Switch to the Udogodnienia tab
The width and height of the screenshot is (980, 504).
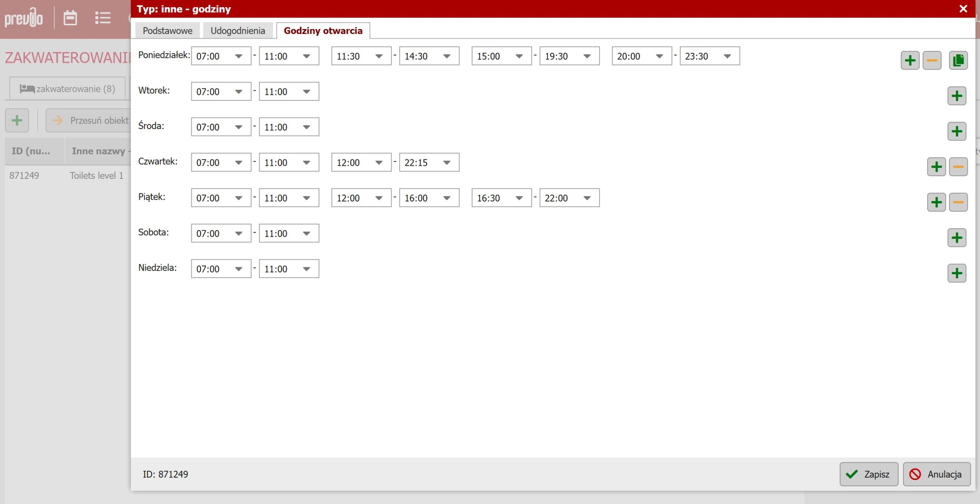click(x=237, y=31)
